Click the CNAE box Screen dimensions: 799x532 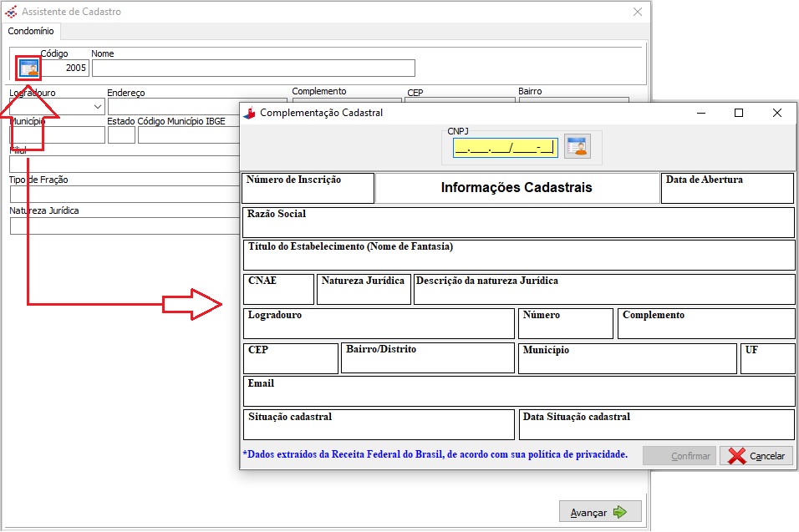(x=279, y=289)
